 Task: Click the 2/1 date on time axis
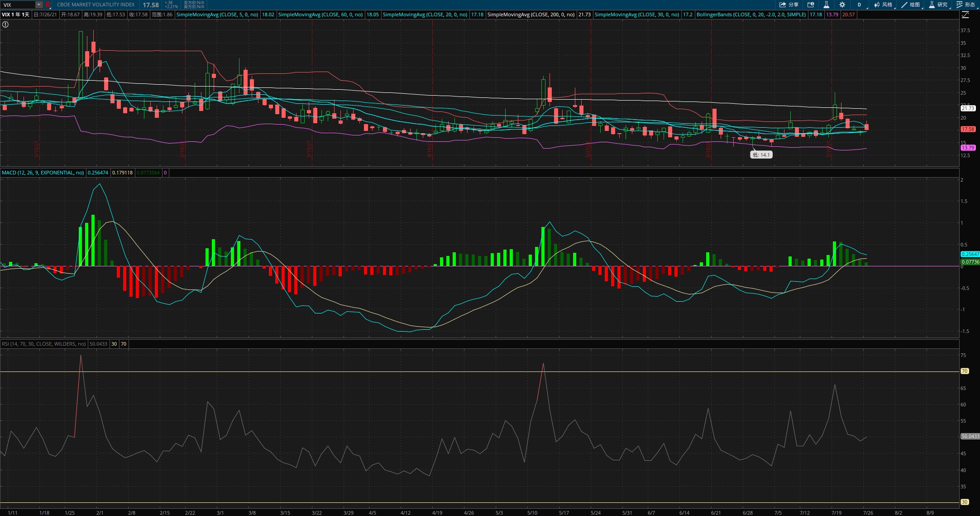[x=100, y=513]
